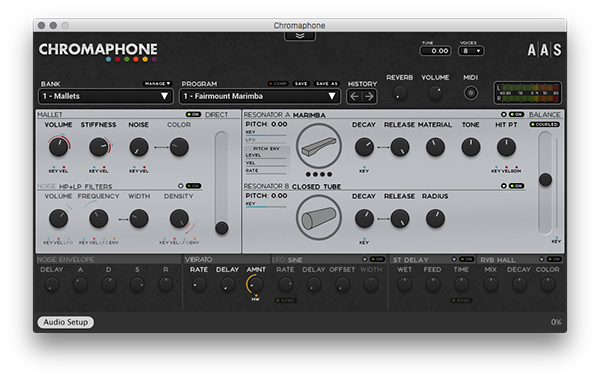Click the Direct level slider handle
The width and height of the screenshot is (600, 380).
click(222, 228)
